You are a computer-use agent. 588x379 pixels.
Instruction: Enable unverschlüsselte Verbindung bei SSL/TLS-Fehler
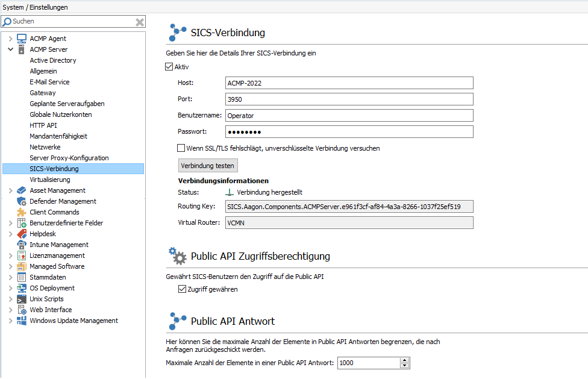point(180,148)
